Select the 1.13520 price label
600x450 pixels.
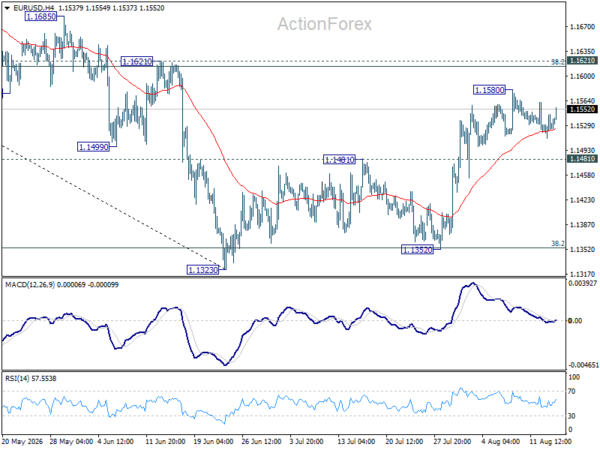(x=417, y=250)
